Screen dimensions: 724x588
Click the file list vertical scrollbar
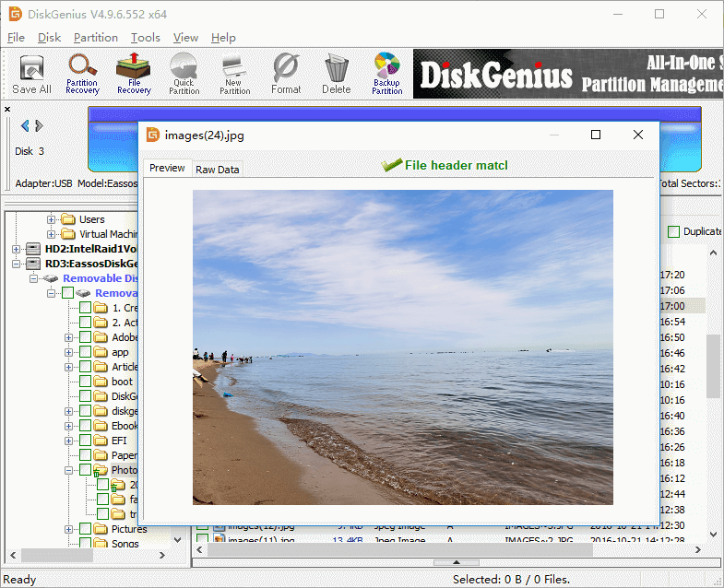[x=714, y=366]
